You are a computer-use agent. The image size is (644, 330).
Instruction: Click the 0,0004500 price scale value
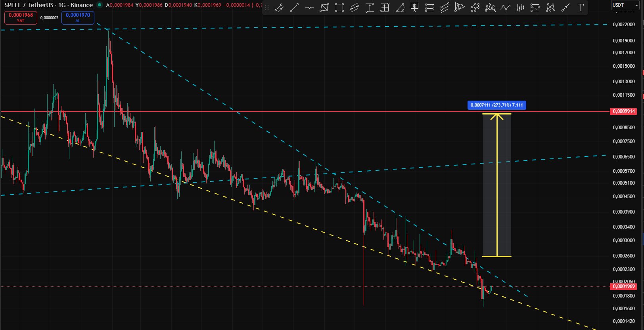pos(624,196)
